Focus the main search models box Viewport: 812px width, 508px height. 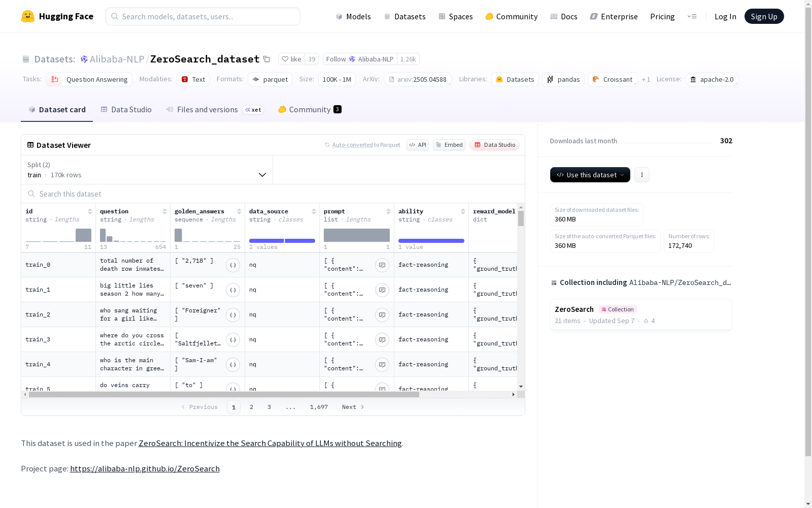tap(203, 16)
